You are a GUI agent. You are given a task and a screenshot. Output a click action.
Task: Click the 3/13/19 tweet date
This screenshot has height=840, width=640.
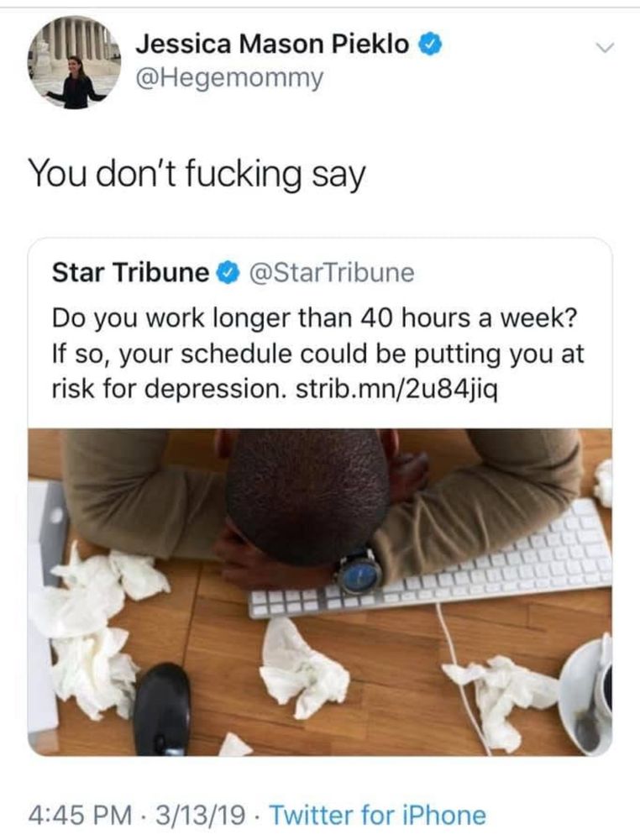(x=200, y=815)
